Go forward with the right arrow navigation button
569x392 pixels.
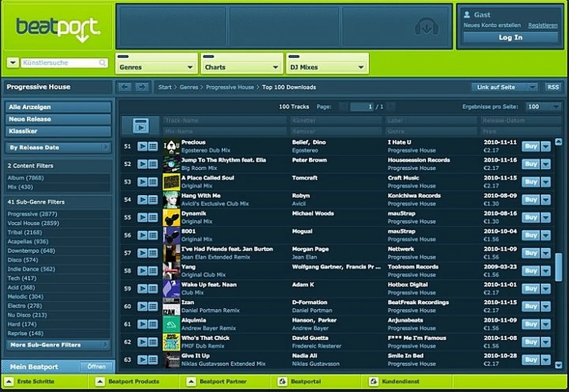[141, 87]
